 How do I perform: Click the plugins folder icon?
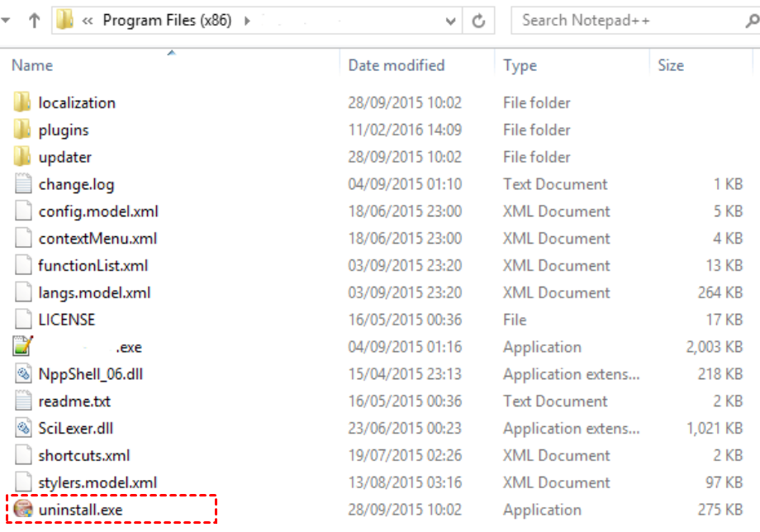coord(23,130)
